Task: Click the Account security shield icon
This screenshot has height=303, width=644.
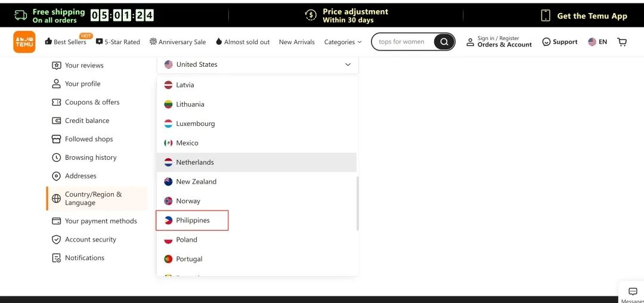Action: (56, 239)
